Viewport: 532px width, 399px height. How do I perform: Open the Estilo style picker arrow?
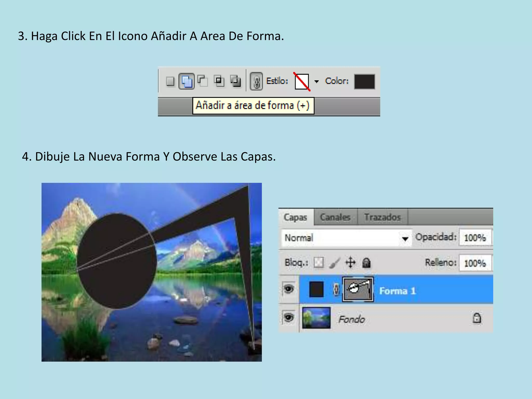tap(316, 82)
